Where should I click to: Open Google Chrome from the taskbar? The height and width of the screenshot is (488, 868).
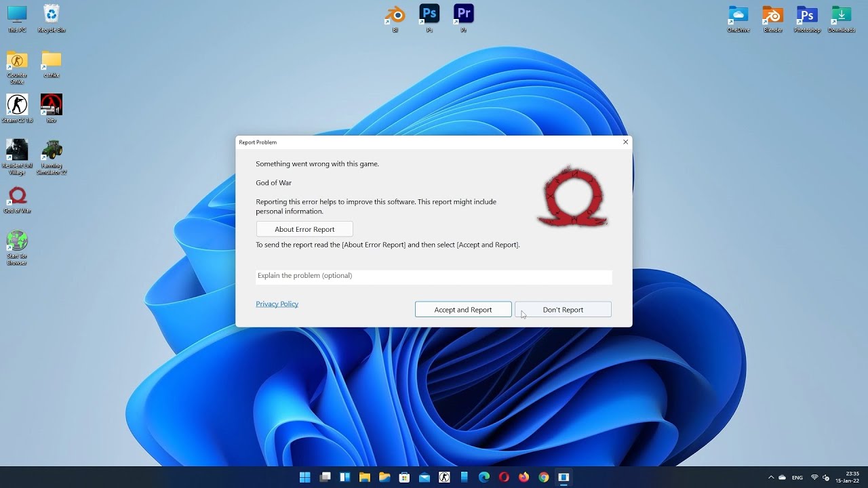544,477
